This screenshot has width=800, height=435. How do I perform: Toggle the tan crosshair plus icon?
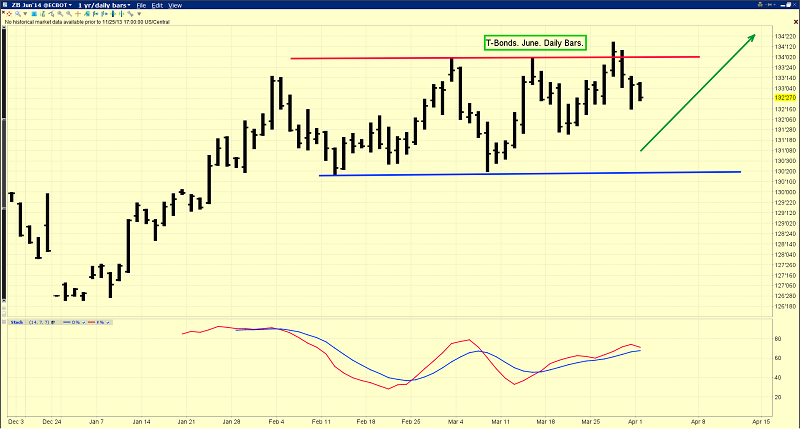tap(78, 14)
